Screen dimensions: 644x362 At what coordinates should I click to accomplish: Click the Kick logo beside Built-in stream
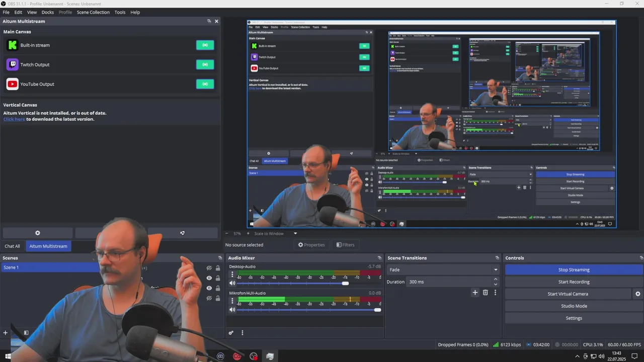tap(12, 45)
